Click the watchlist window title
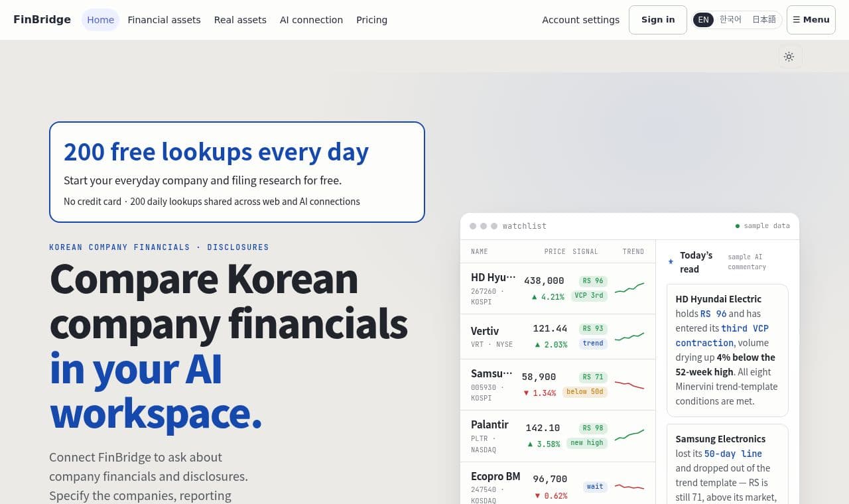The image size is (849, 504). [x=525, y=226]
